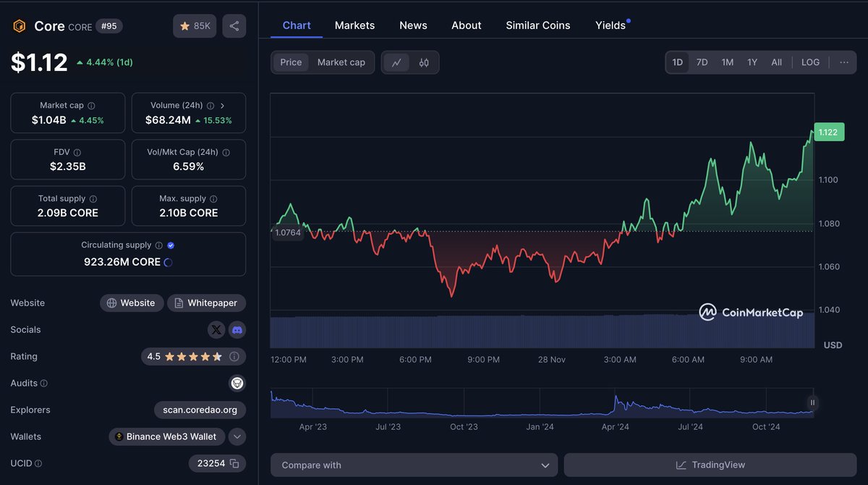Switch to the Markets tab
Image resolution: width=868 pixels, height=485 pixels.
coord(354,25)
